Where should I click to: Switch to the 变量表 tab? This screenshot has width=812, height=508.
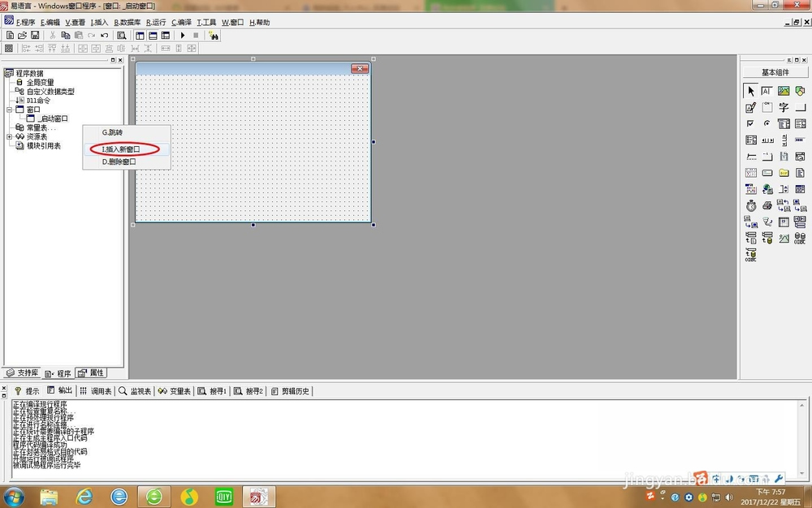(175, 391)
